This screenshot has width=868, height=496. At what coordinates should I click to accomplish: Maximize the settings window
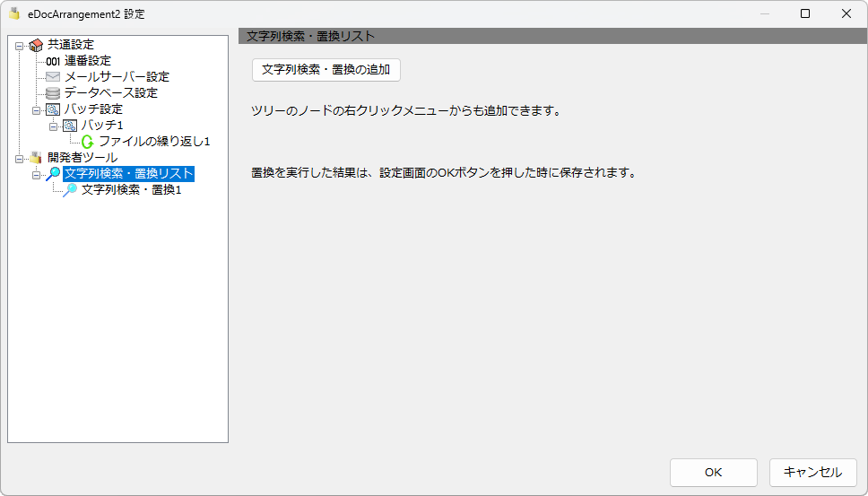pyautogui.click(x=805, y=13)
